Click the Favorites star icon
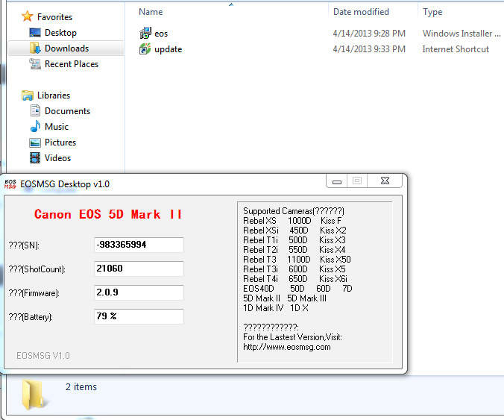 [x=28, y=16]
